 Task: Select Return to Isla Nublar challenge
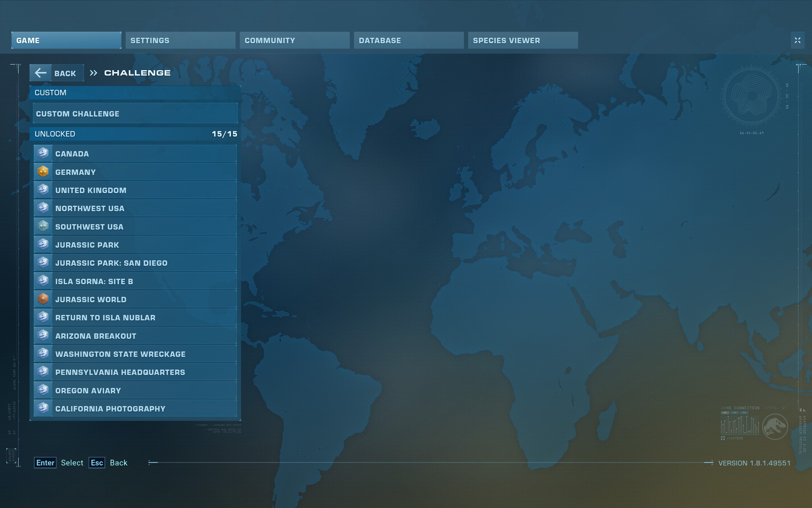tap(135, 317)
